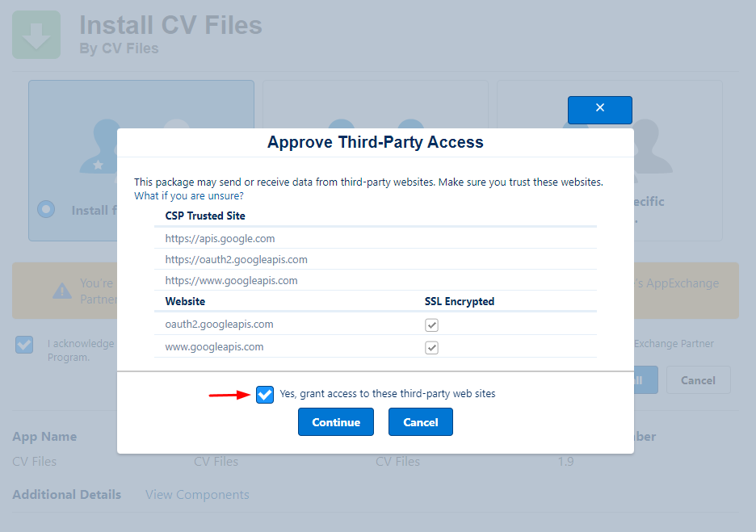Click the warning triangle icon in banner

tap(62, 291)
